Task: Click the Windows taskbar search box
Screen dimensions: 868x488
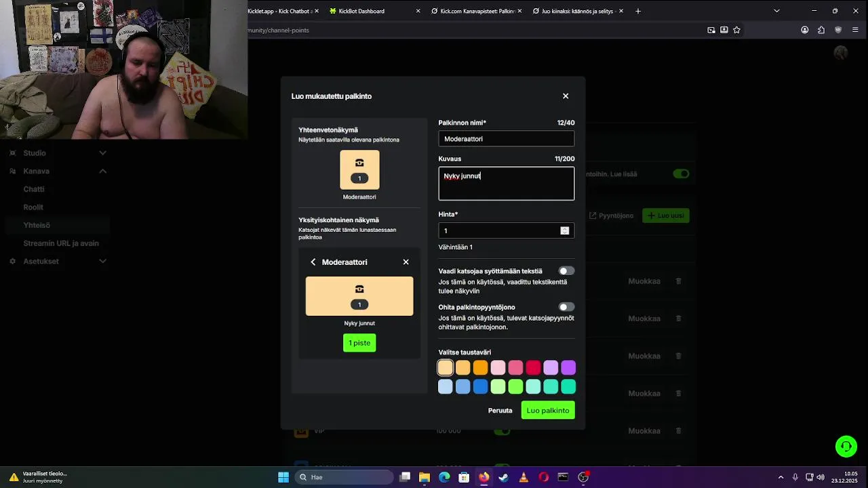Action: click(x=344, y=477)
